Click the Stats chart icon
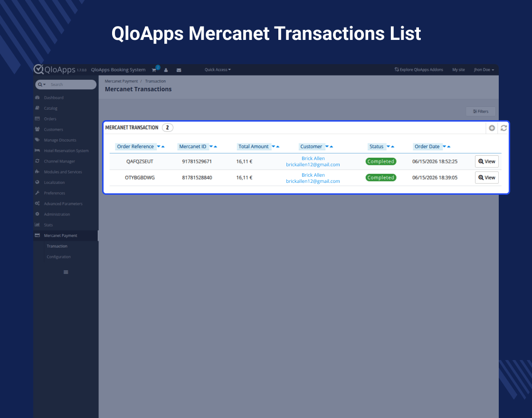Image resolution: width=532 pixels, height=418 pixels. 38,224
